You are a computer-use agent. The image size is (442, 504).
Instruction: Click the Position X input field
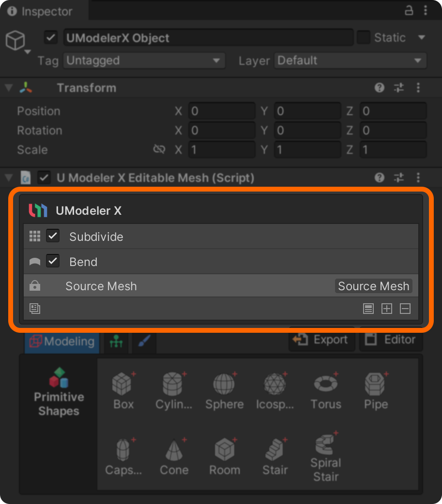click(221, 111)
